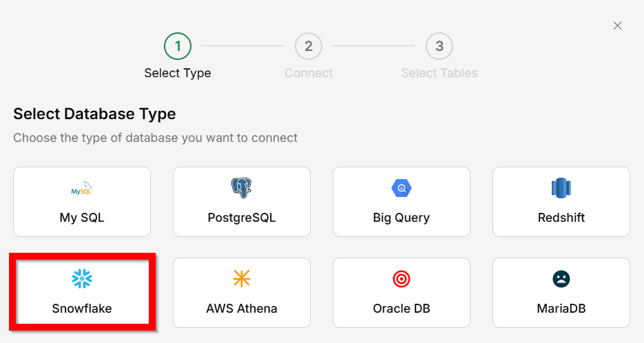Click the Oracle DB red target icon
Viewport: 644px width, 343px height.
click(401, 278)
